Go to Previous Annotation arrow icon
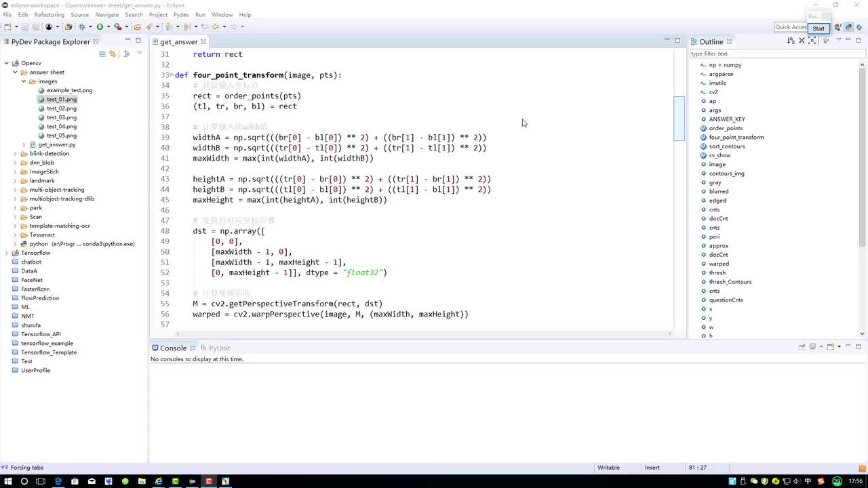 [186, 27]
